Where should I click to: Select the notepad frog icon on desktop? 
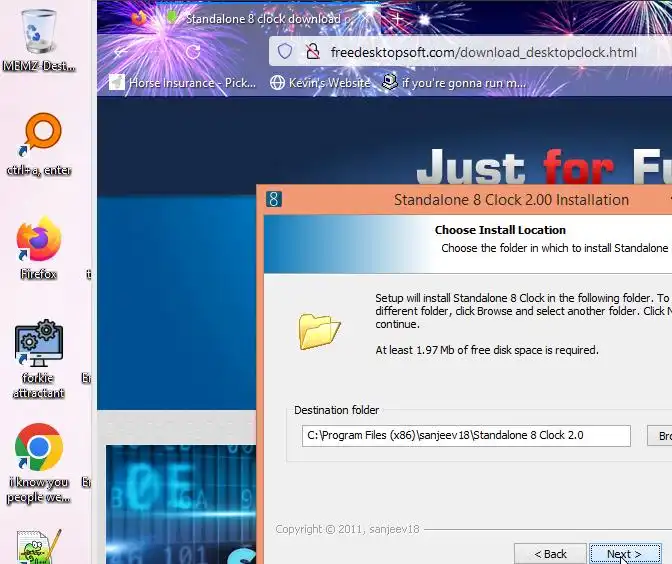tap(39, 547)
